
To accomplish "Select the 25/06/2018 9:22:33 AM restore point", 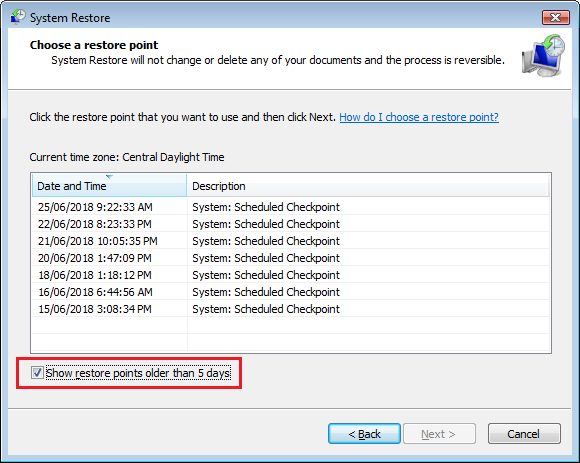I will pyautogui.click(x=291, y=207).
